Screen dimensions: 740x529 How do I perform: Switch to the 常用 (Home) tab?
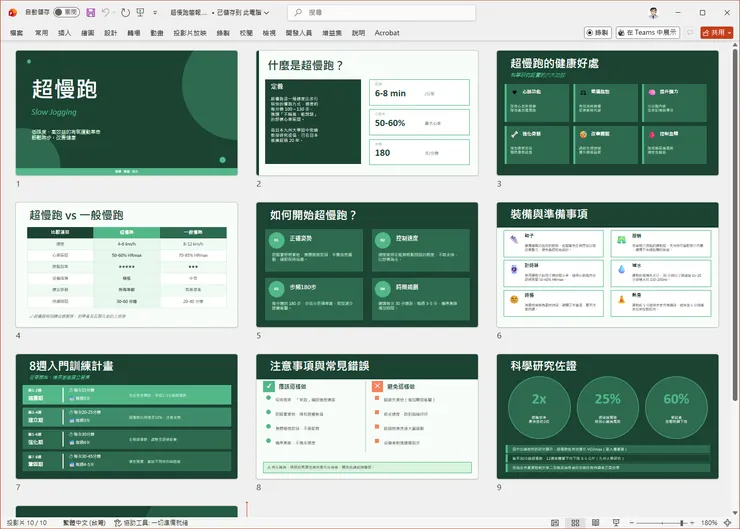[42, 33]
